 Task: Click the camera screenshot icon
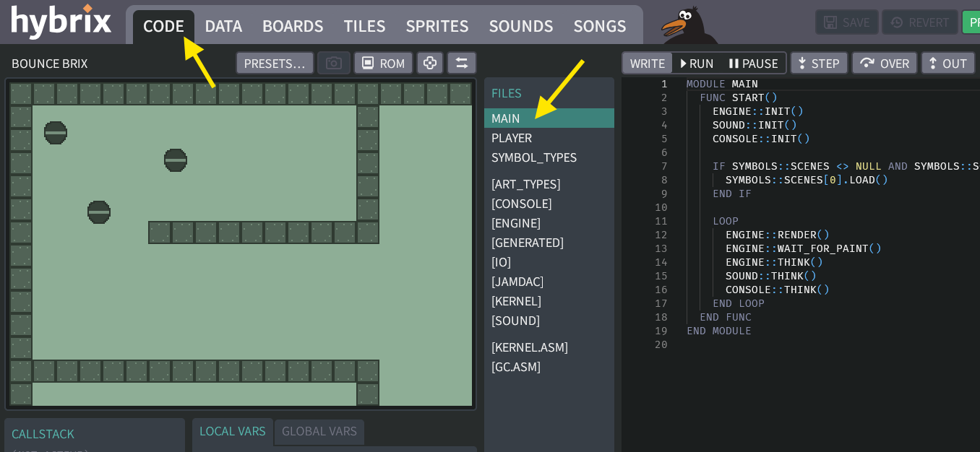pyautogui.click(x=333, y=63)
